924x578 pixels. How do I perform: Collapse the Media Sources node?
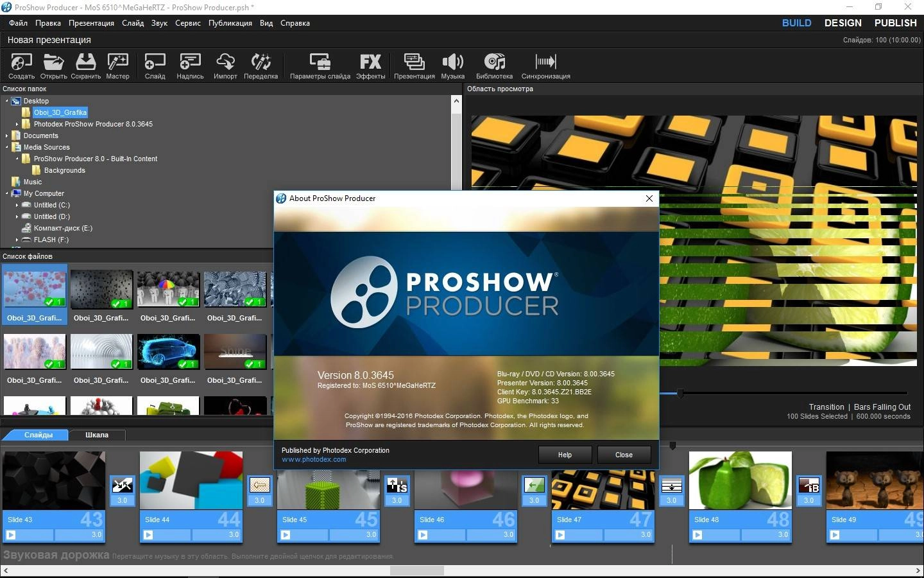pos(7,147)
